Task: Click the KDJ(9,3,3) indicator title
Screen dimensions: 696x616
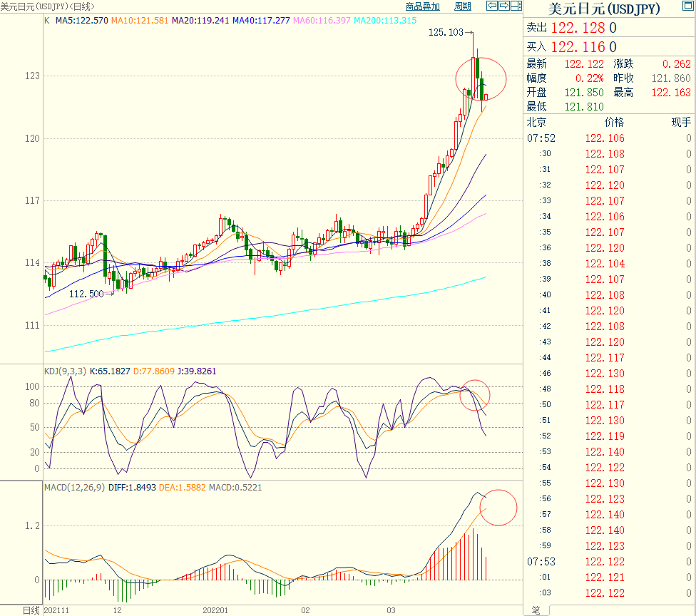Action: click(65, 371)
